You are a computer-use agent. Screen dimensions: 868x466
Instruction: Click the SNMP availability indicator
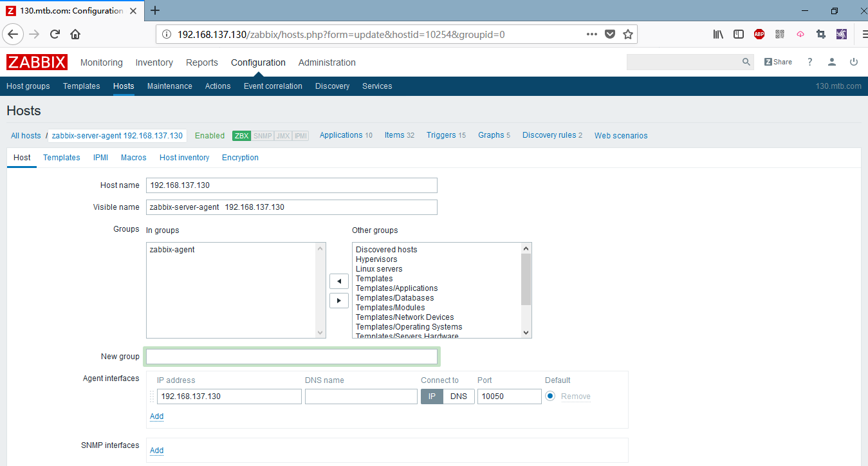(263, 136)
